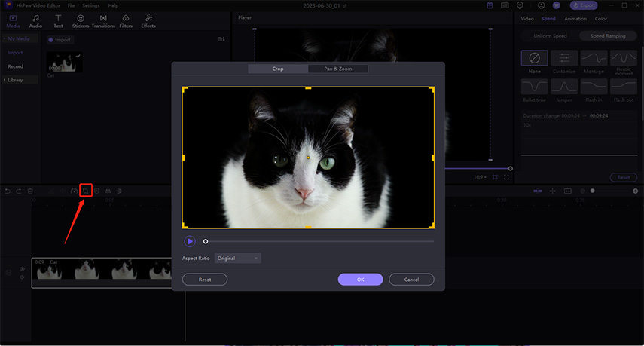
Task: Expand the My Media tree item
Action: pyautogui.click(x=19, y=38)
